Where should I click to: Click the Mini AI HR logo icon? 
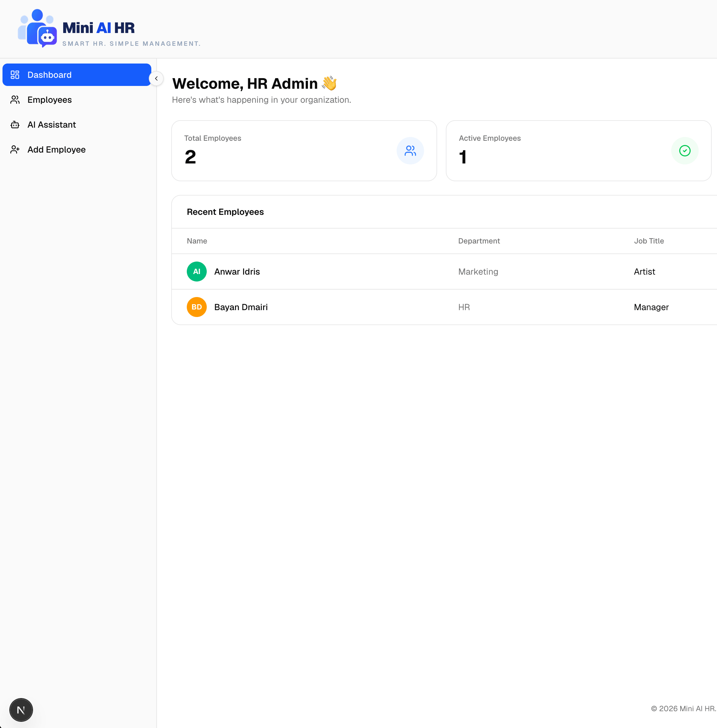click(x=37, y=28)
